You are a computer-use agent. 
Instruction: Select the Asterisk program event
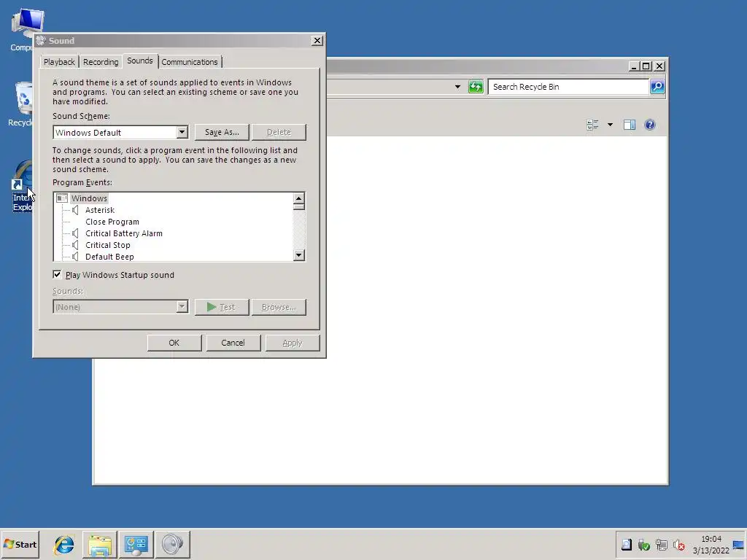(x=100, y=210)
